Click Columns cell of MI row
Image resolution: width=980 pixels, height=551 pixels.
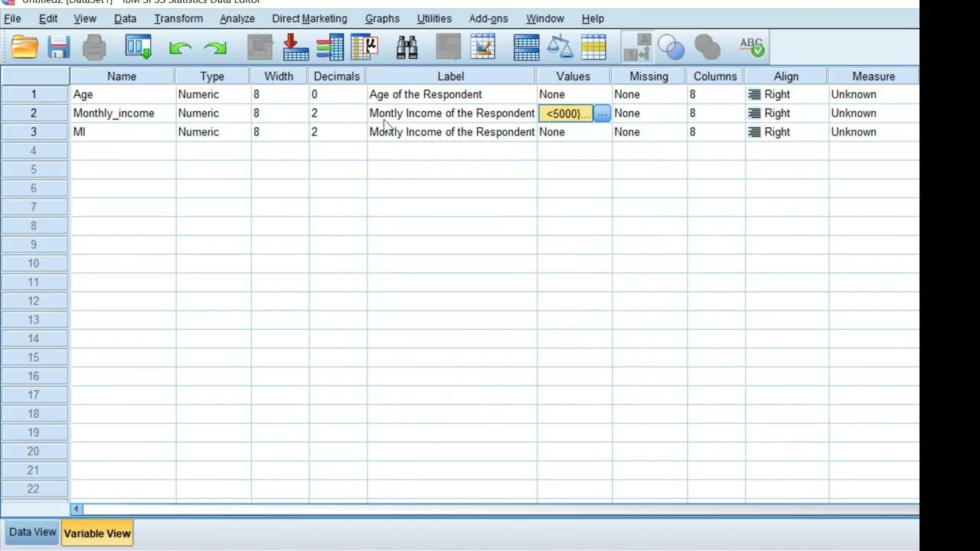(716, 132)
